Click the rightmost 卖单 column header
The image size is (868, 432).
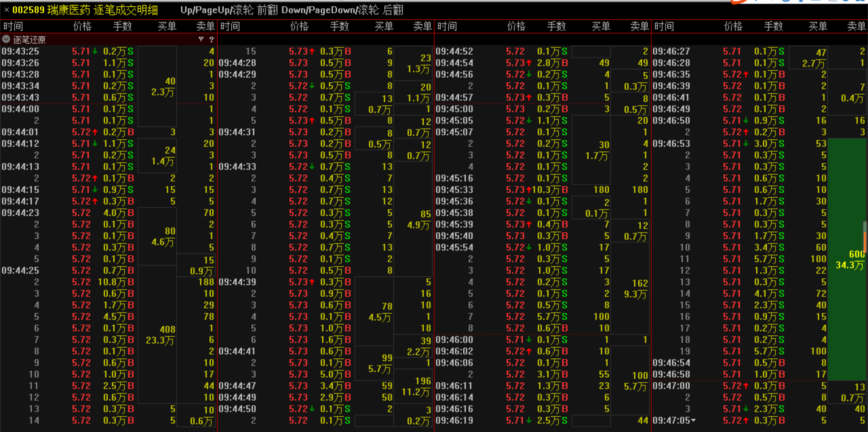click(856, 26)
